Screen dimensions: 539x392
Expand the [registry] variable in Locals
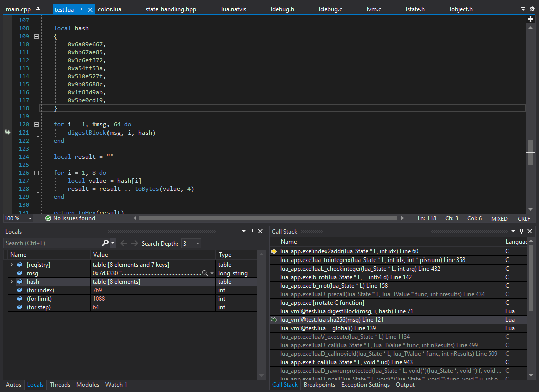pos(12,265)
